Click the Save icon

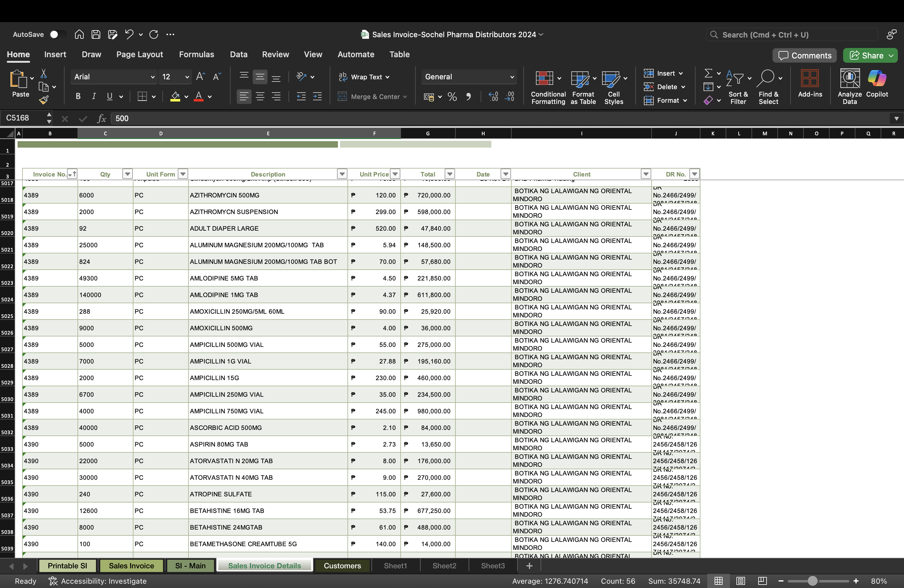click(96, 34)
